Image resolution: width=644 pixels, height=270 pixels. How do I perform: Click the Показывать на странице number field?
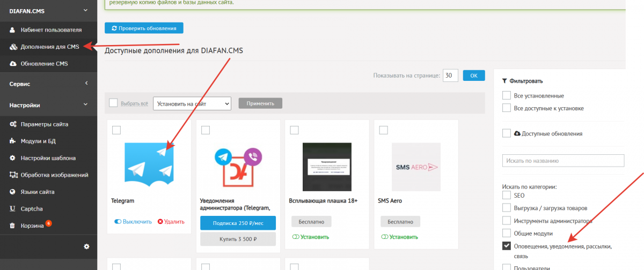[450, 76]
